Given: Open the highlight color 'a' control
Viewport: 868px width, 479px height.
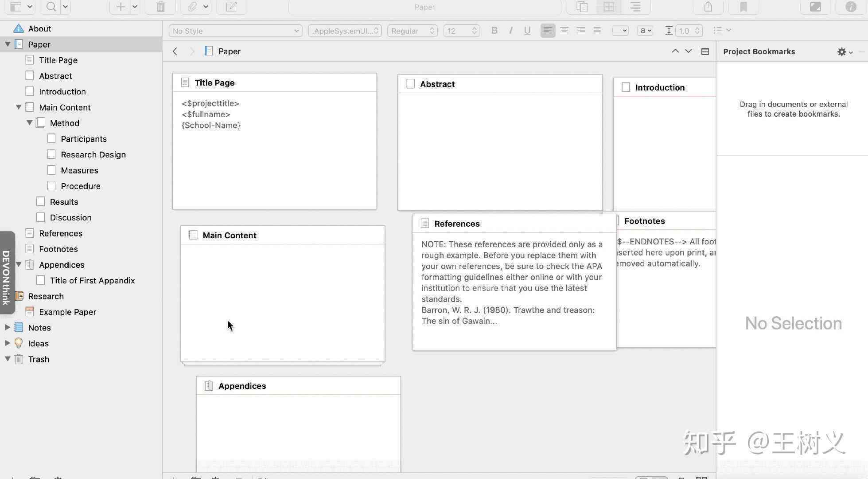Looking at the screenshot, I should point(645,31).
